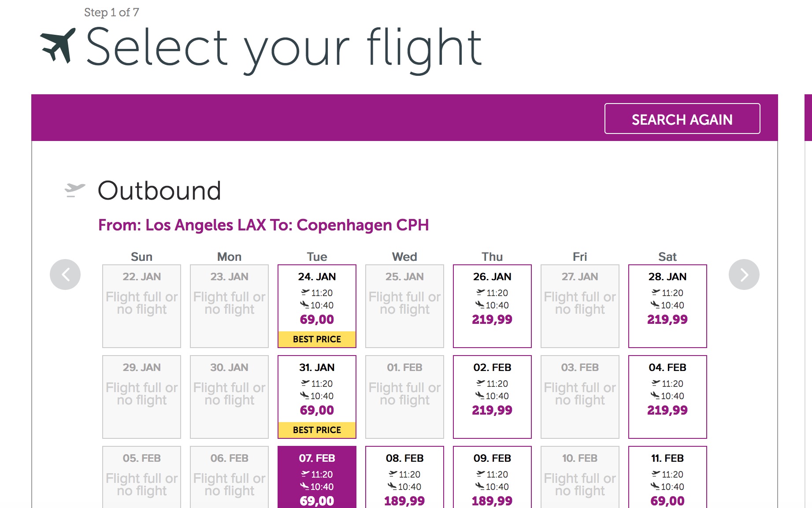Image resolution: width=812 pixels, height=508 pixels.
Task: Go to previous week with left arrow
Action: [x=65, y=274]
